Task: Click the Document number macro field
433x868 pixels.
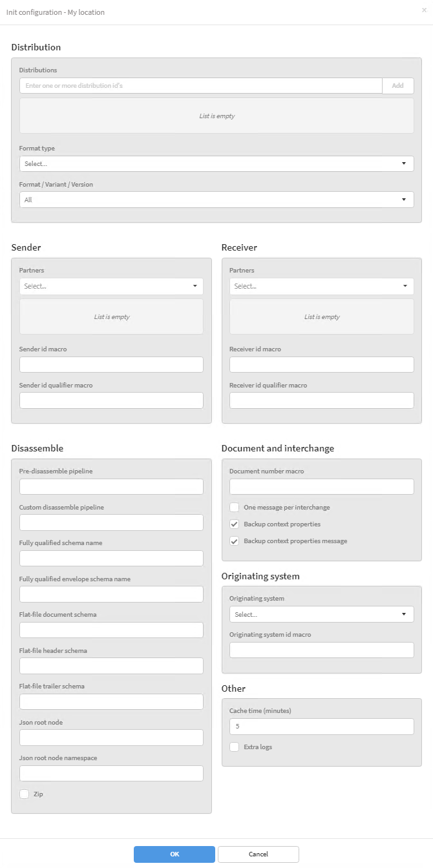Action: click(321, 487)
